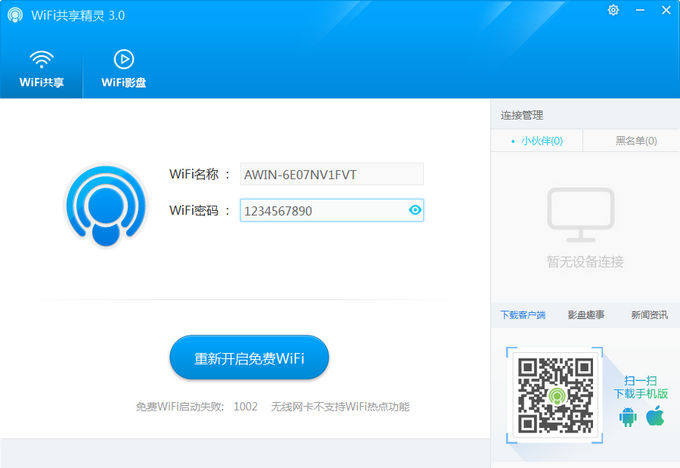
Task: Switch to the WiFi共享 tab
Action: pyautogui.click(x=41, y=69)
